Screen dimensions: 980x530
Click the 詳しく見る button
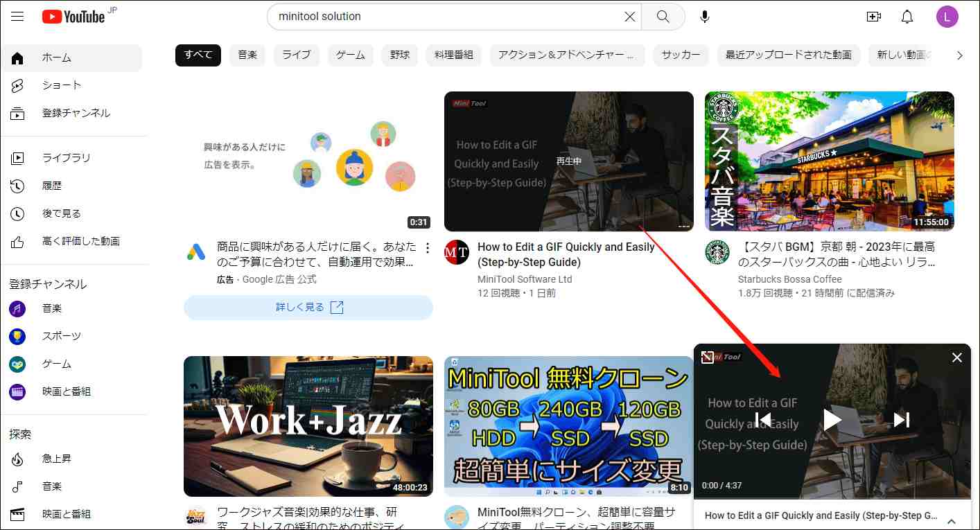tap(308, 308)
